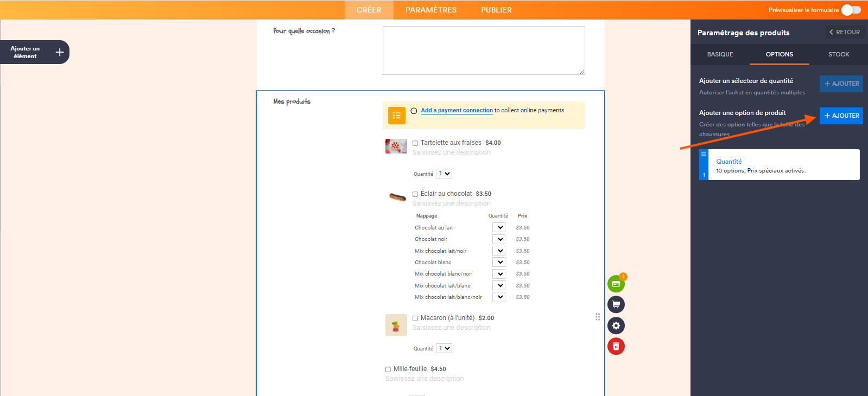This screenshot has width=868, height=396.
Task: Check the Éclair au chocolat checkbox
Action: pyautogui.click(x=415, y=194)
